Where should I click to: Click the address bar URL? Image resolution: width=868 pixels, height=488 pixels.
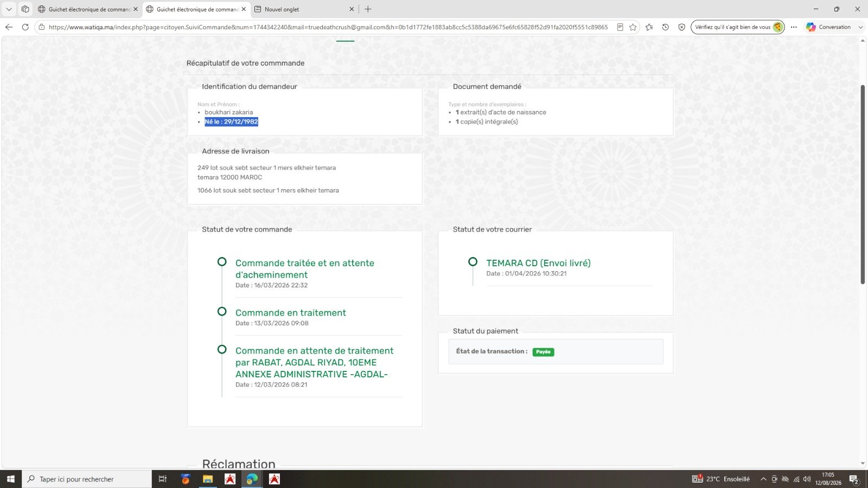[x=328, y=27]
